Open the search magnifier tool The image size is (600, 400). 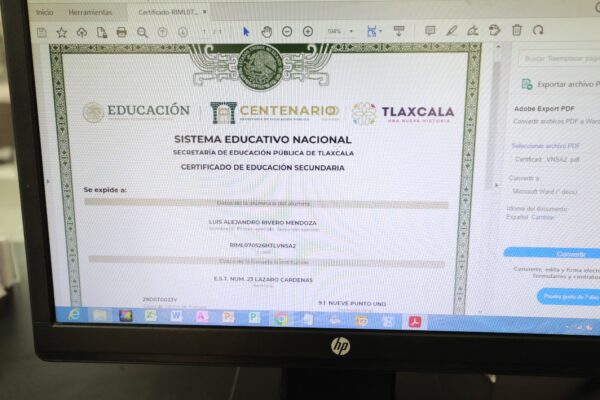coord(142,32)
